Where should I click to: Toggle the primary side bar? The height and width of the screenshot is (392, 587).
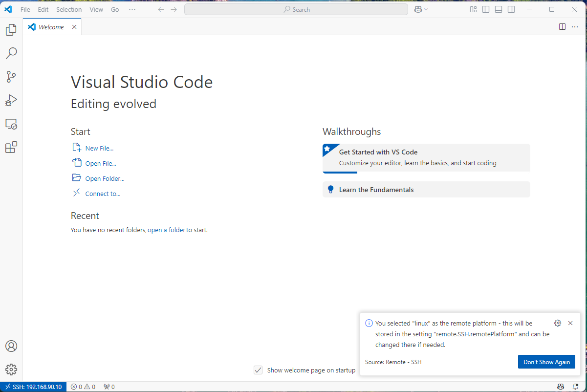486,9
